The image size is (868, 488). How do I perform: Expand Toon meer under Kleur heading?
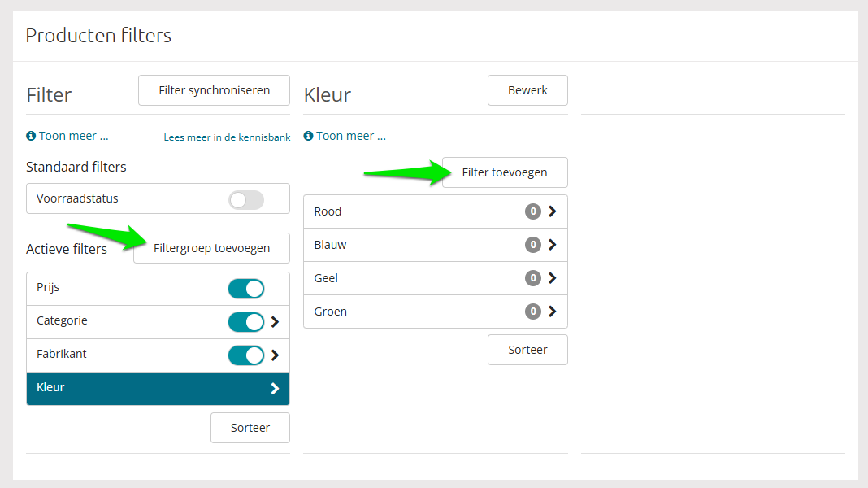(350, 136)
